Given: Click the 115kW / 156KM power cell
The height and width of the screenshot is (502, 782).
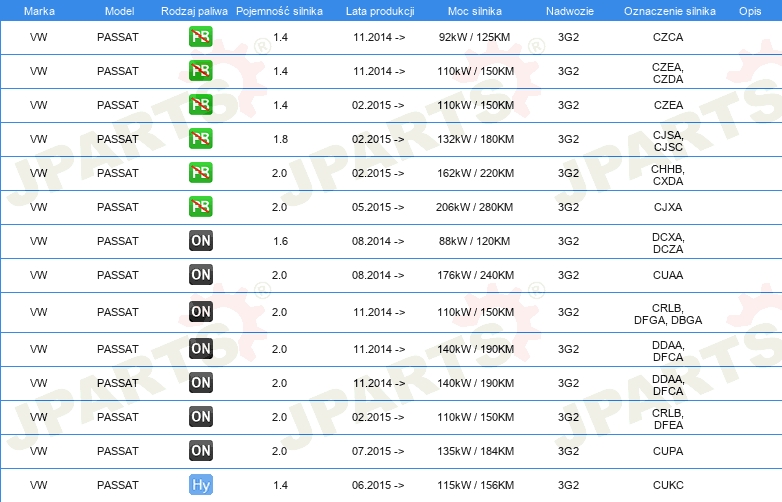Looking at the screenshot, I should click(x=475, y=485).
